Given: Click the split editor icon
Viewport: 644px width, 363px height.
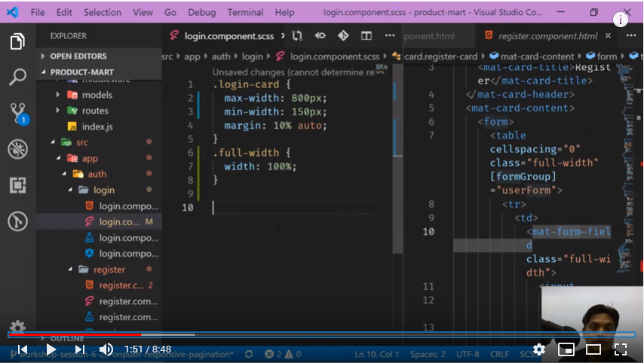Looking at the screenshot, I should (366, 36).
